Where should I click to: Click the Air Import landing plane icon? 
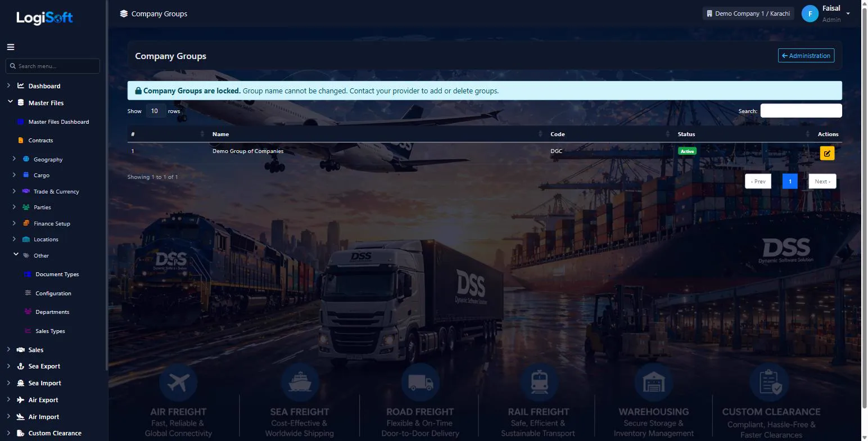(21, 417)
